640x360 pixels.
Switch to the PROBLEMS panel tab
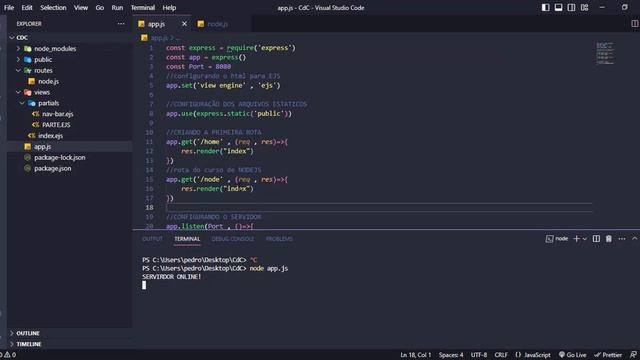click(x=279, y=239)
